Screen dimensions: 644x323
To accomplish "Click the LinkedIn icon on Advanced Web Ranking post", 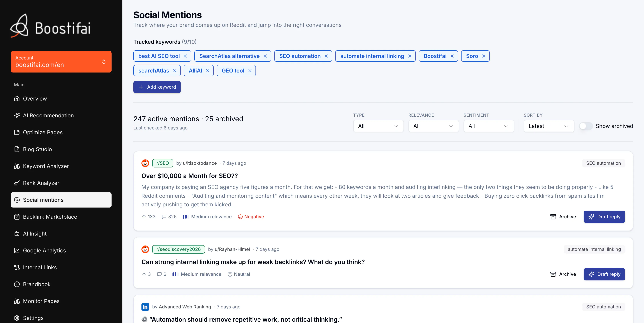I will (145, 307).
